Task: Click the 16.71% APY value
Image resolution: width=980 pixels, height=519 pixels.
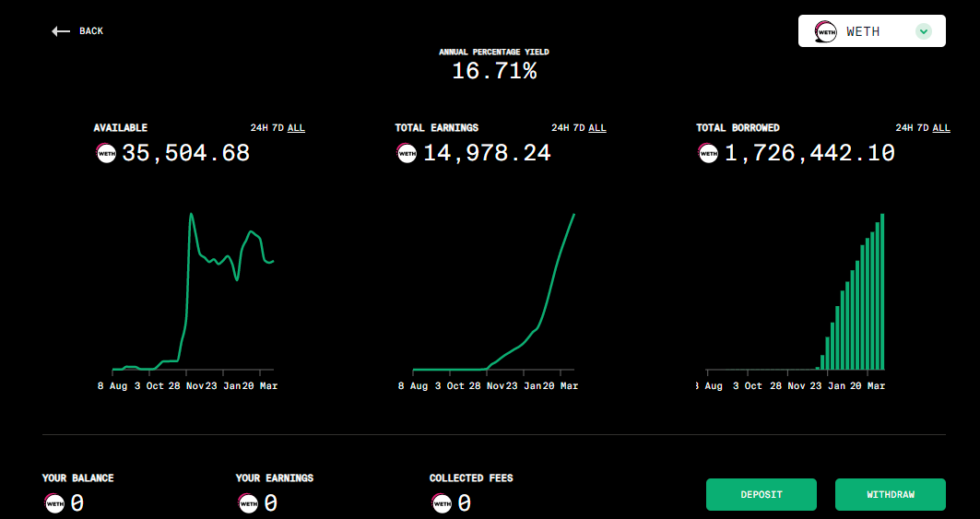Action: pyautogui.click(x=494, y=71)
